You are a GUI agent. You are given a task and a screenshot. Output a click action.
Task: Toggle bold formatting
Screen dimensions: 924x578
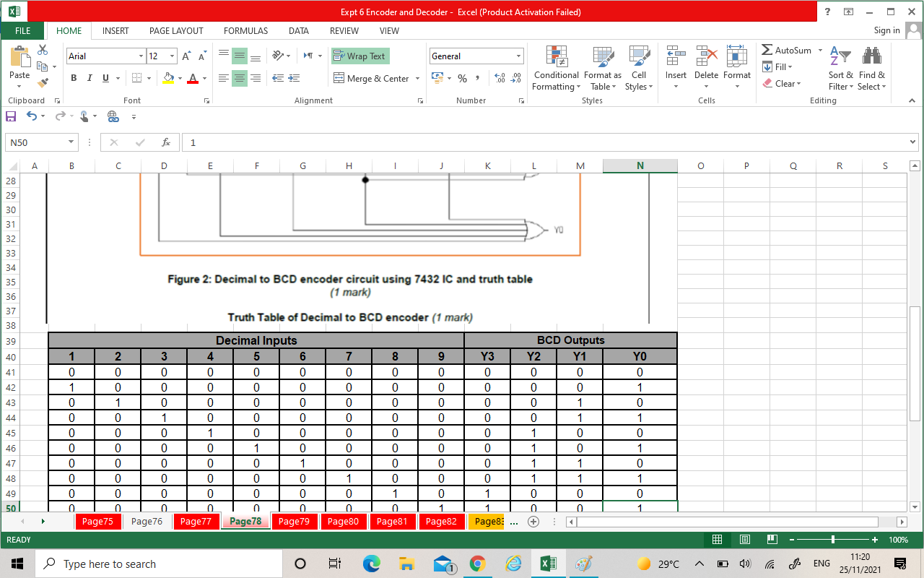click(x=73, y=77)
